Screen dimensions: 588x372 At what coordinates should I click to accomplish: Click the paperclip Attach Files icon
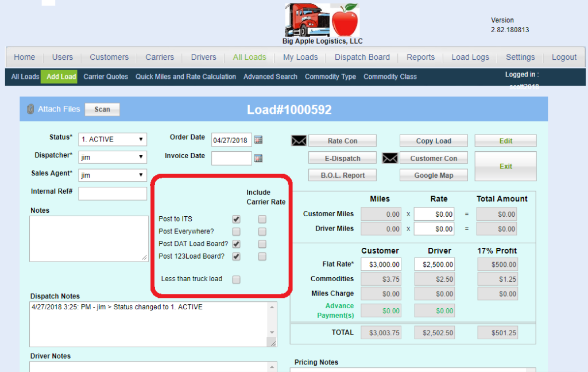30,109
